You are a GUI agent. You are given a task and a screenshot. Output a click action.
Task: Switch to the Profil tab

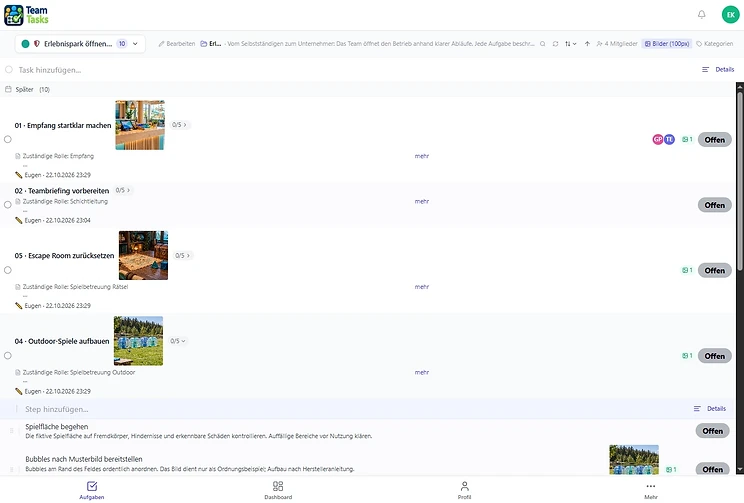click(x=465, y=490)
